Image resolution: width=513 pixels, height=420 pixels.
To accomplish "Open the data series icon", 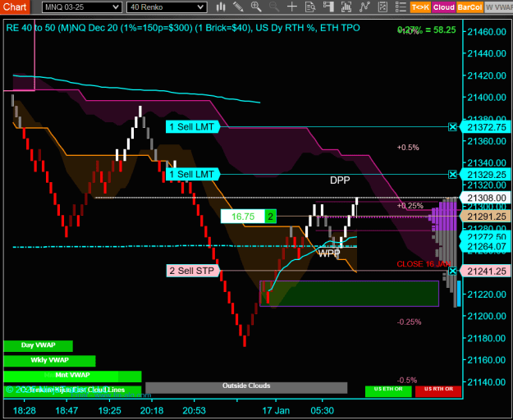I will (346, 7).
